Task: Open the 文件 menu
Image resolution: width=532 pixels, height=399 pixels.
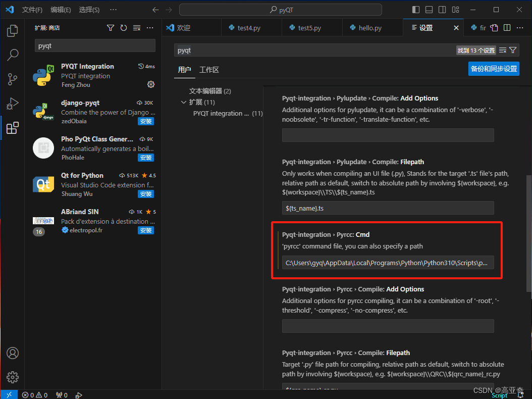Action: pyautogui.click(x=32, y=9)
